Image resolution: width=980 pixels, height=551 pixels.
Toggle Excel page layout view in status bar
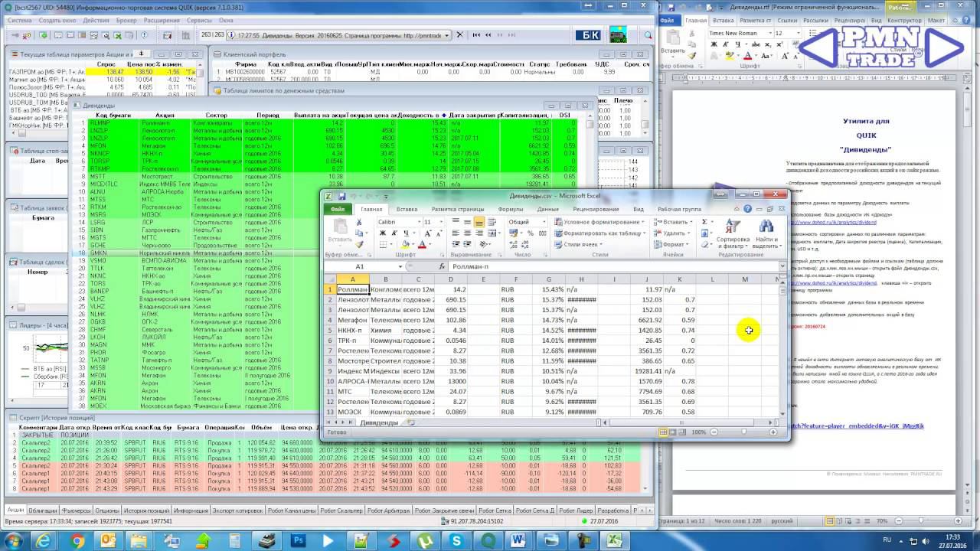tap(673, 432)
